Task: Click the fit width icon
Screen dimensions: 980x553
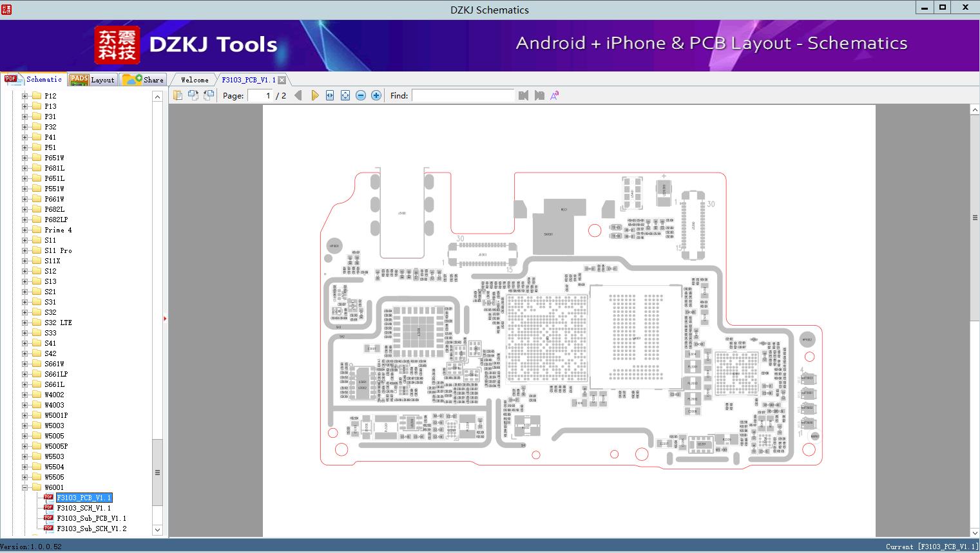Action: pos(330,95)
